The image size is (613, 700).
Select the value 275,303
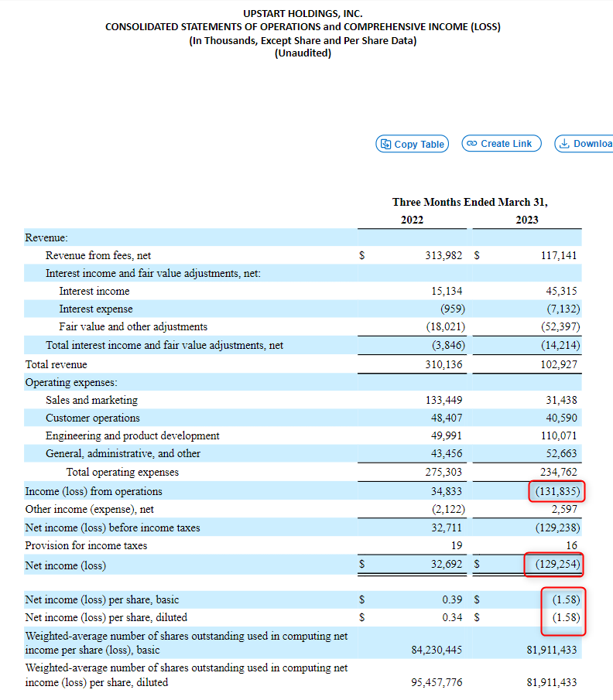click(x=443, y=472)
